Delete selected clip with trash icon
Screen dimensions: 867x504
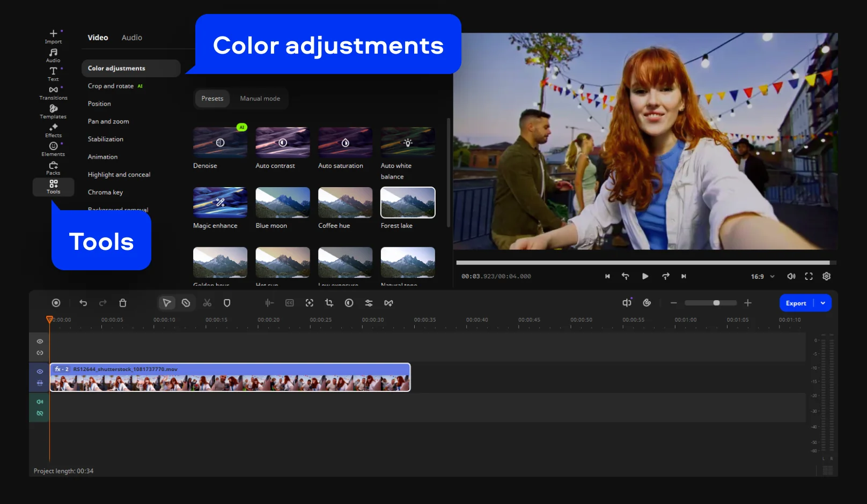point(122,303)
